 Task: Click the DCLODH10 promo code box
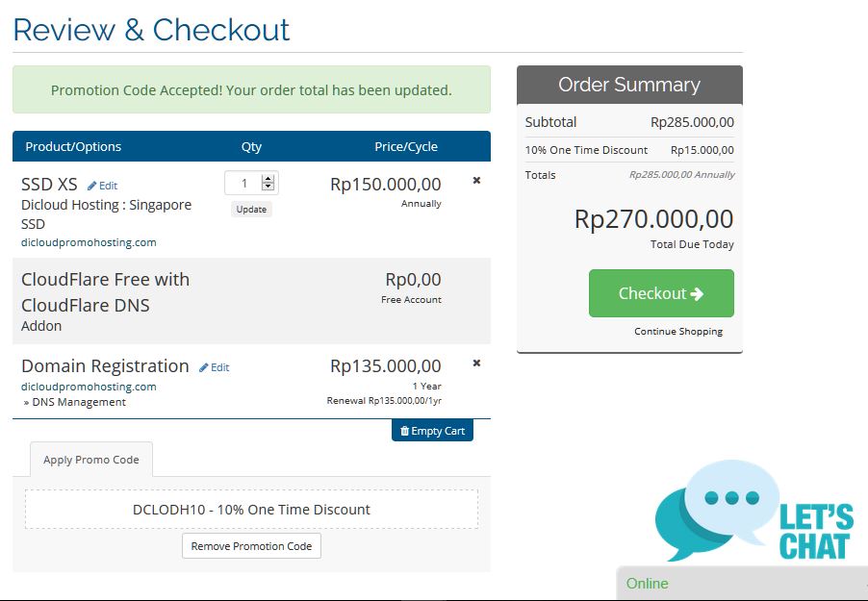(251, 509)
